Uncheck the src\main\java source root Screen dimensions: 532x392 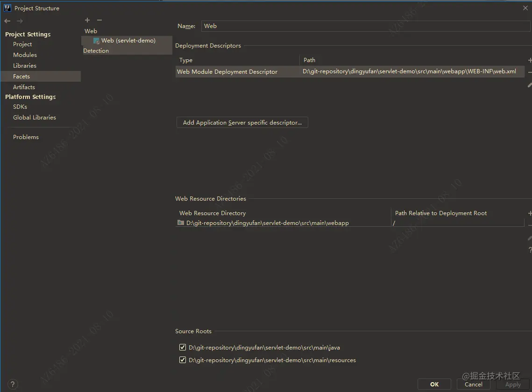coord(183,347)
